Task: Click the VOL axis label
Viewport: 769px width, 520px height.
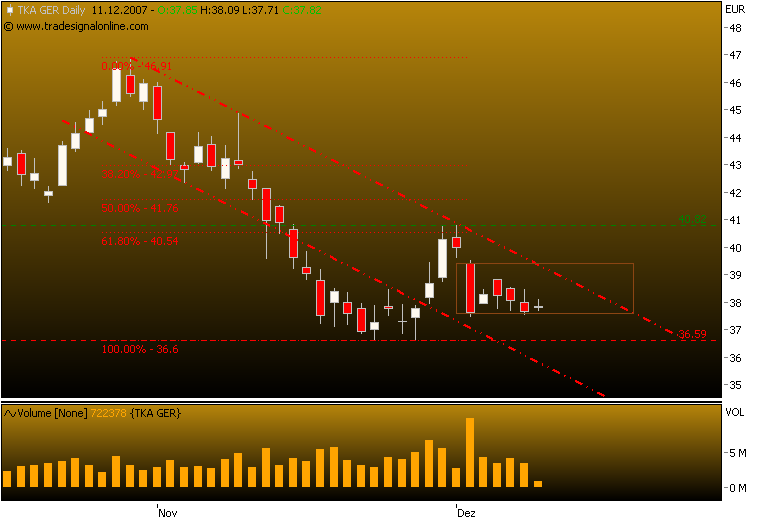Action: coord(735,413)
